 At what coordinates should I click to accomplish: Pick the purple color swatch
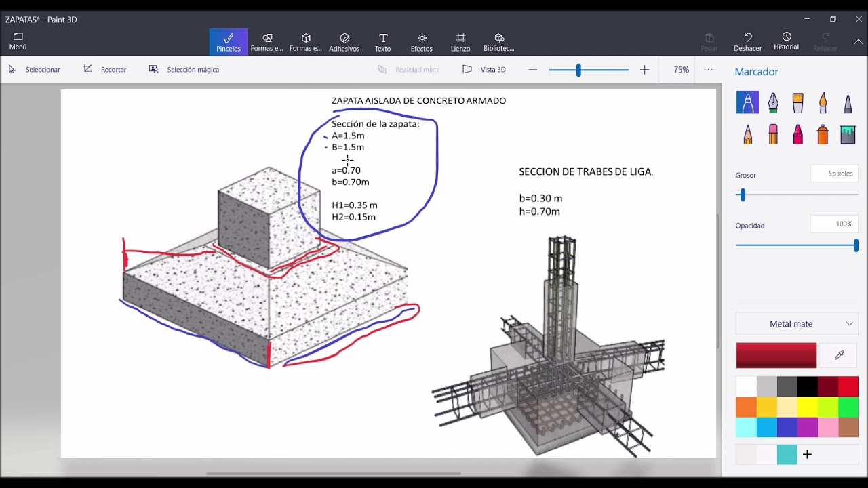coord(808,427)
